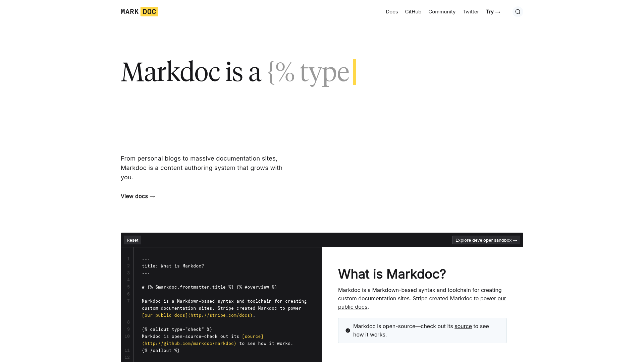Click line number 10 in gutter
Viewport: 644px width, 362px height.
tap(127, 337)
